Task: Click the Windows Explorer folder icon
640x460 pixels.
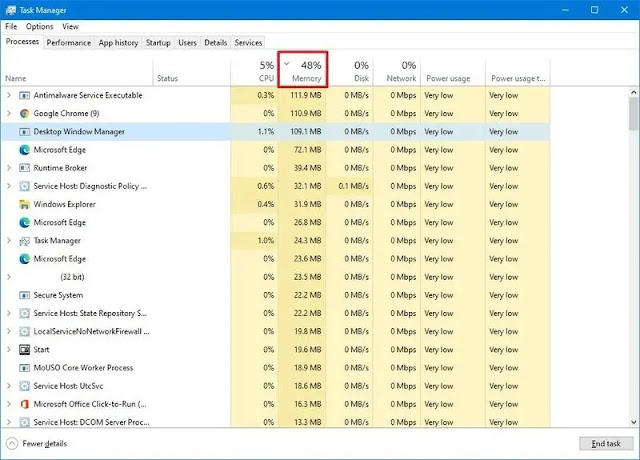Action: (24, 204)
